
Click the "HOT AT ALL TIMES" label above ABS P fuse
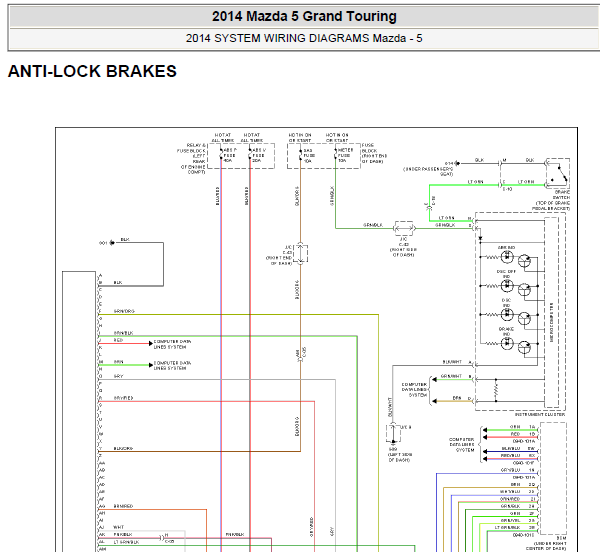(x=223, y=138)
